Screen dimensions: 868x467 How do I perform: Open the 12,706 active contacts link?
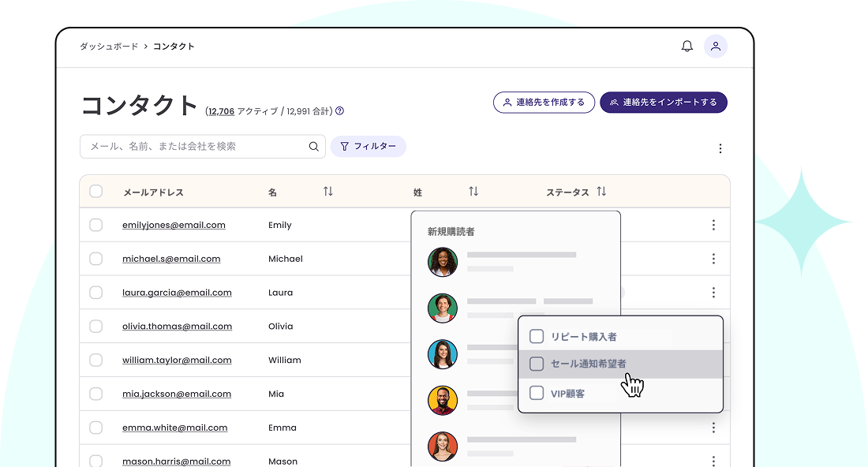222,111
